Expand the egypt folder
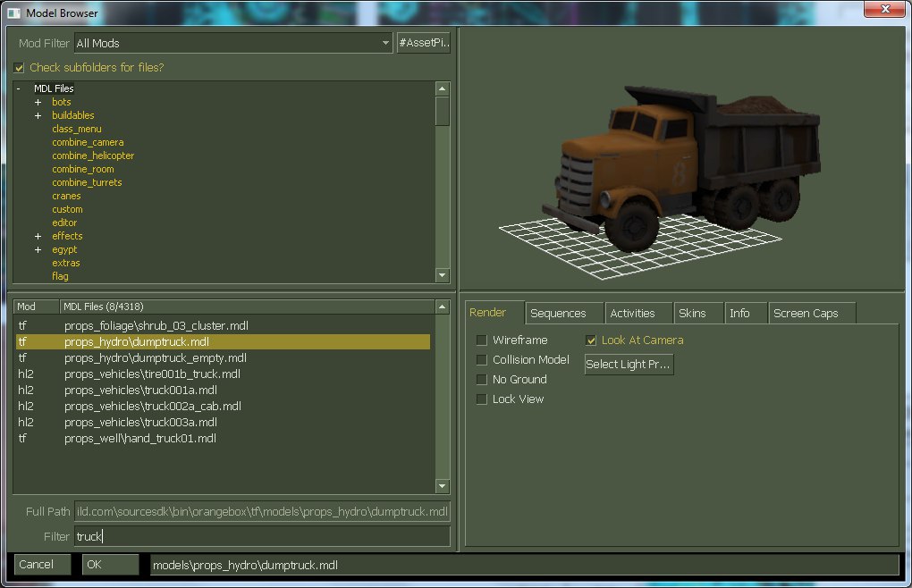This screenshot has width=912, height=588. click(x=38, y=250)
